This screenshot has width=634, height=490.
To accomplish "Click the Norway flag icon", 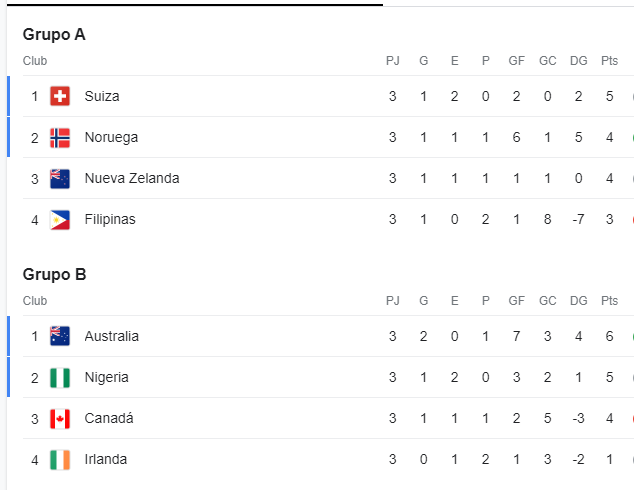I will coord(60,137).
